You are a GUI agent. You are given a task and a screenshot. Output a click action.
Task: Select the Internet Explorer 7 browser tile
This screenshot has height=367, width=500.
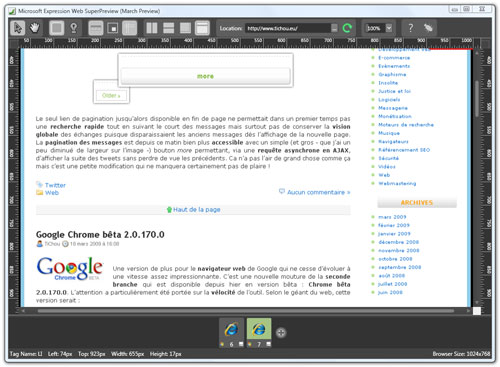point(259,333)
